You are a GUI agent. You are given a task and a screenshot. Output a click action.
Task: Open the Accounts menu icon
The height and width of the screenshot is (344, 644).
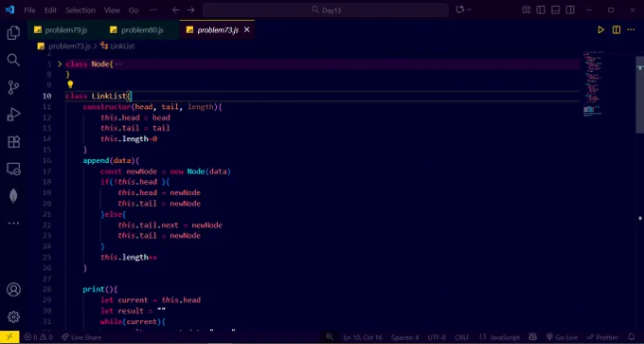pyautogui.click(x=13, y=290)
